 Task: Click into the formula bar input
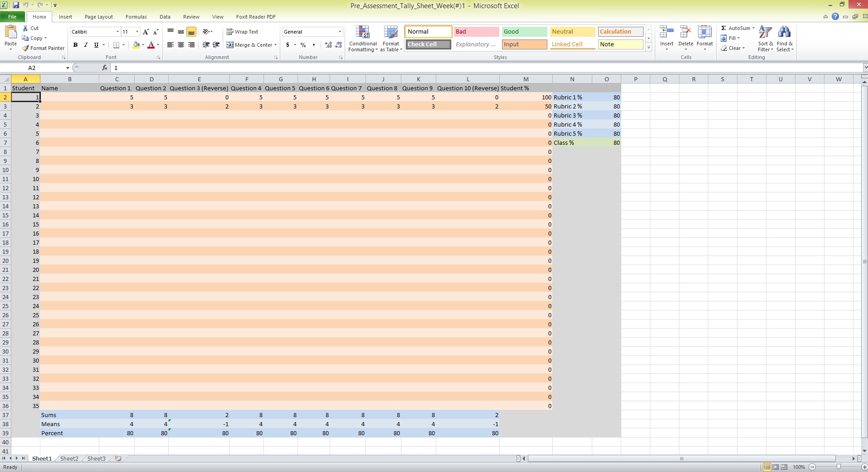click(x=454, y=68)
